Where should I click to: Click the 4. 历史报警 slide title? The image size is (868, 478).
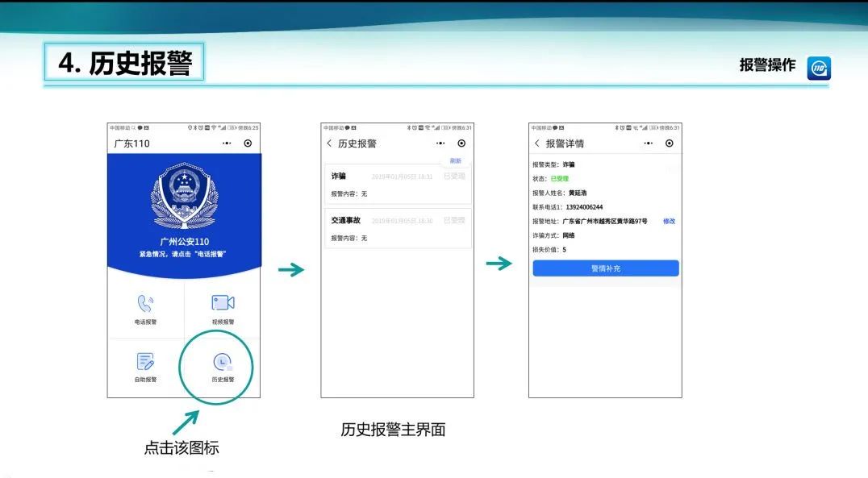point(124,63)
